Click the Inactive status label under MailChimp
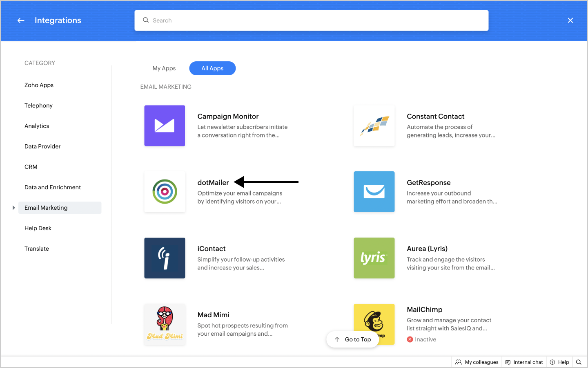This screenshot has width=588, height=368. click(425, 339)
